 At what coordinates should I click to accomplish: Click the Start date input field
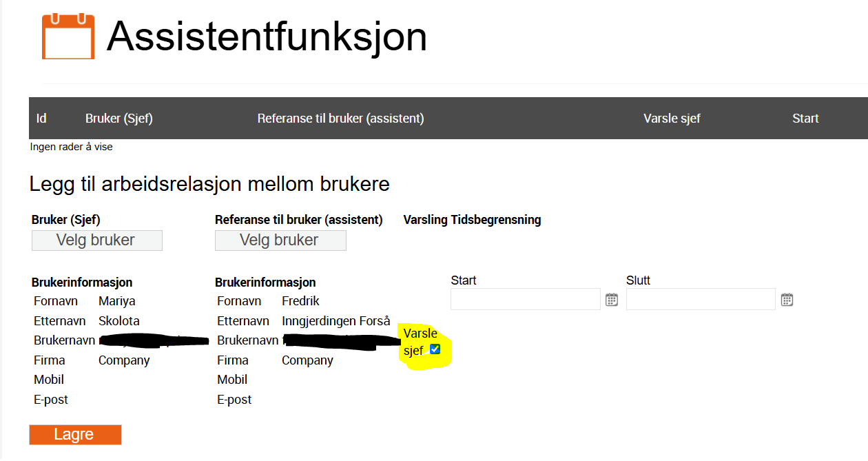click(x=526, y=300)
